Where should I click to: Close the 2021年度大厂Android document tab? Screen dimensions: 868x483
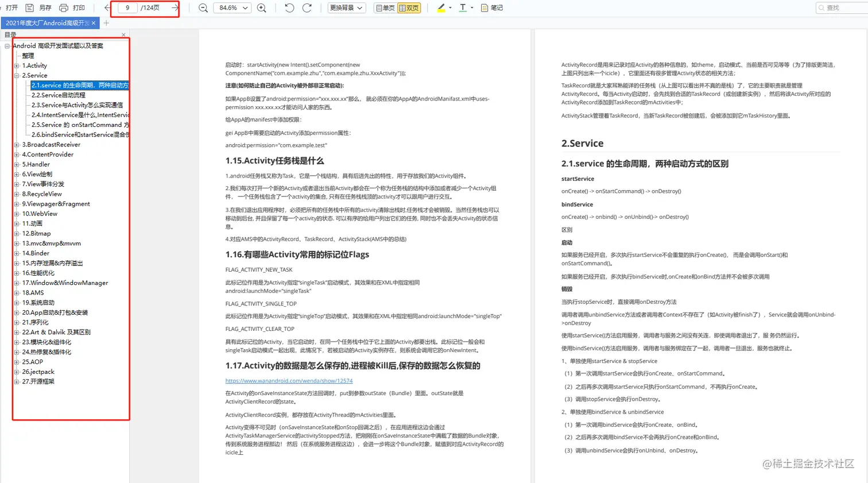94,23
